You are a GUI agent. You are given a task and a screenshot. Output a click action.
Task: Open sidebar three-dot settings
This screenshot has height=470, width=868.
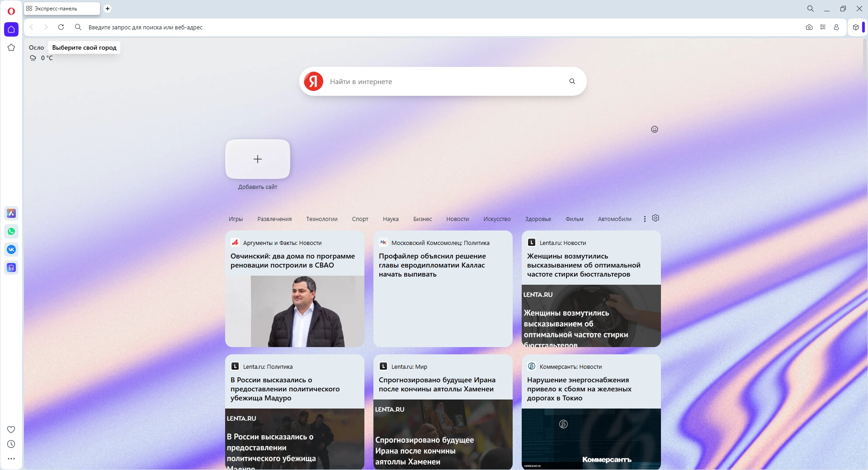11,459
